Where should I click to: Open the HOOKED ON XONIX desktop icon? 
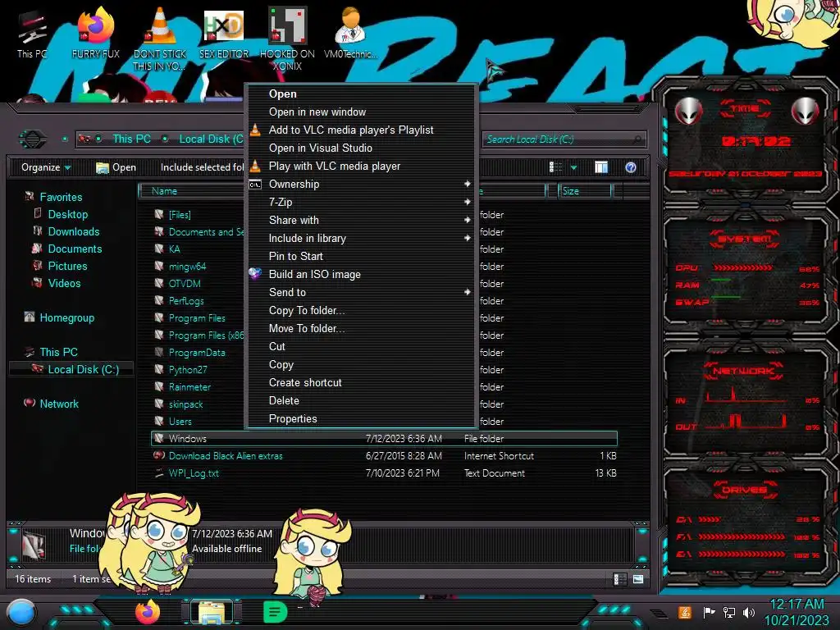(x=287, y=39)
